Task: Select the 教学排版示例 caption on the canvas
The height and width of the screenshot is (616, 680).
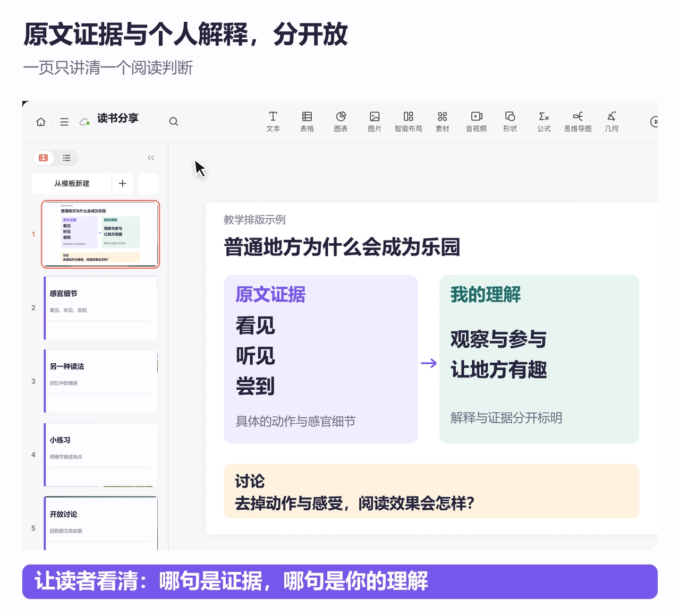Action: (x=254, y=220)
